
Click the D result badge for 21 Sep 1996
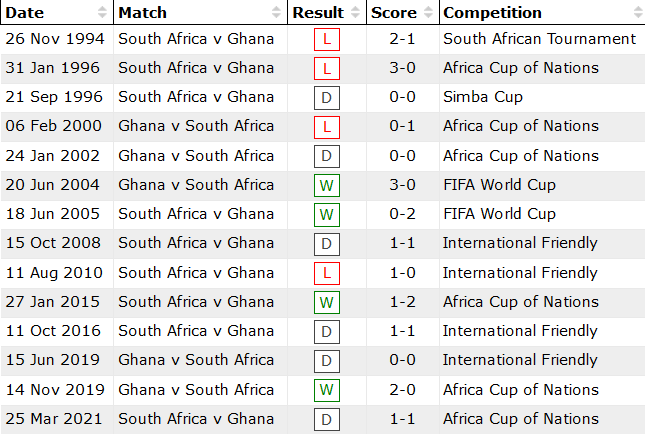pyautogui.click(x=326, y=98)
